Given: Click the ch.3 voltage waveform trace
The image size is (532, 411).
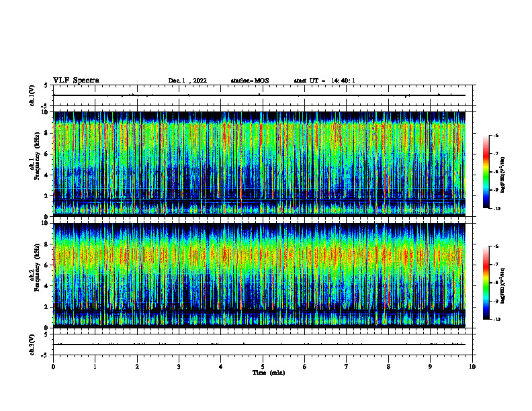Looking at the screenshot, I should pyautogui.click(x=259, y=345).
